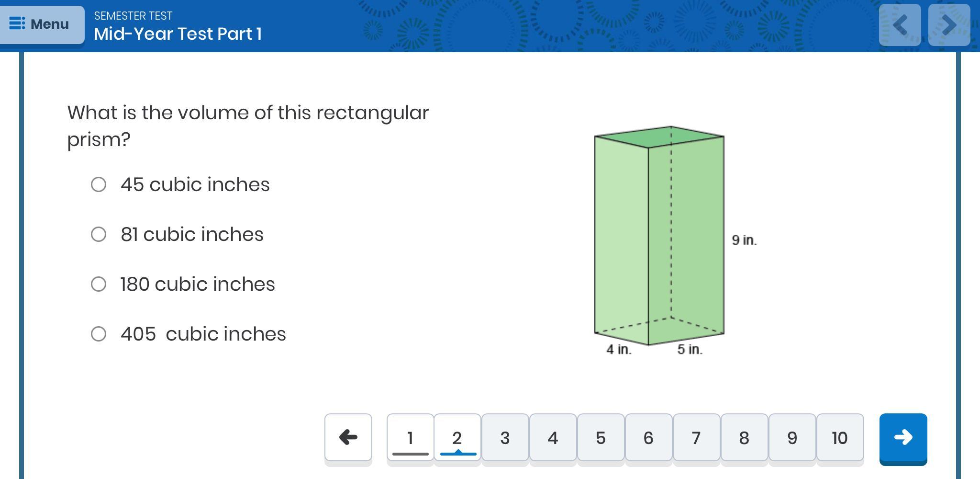Image resolution: width=980 pixels, height=479 pixels.
Task: Go to question 7
Action: click(696, 438)
